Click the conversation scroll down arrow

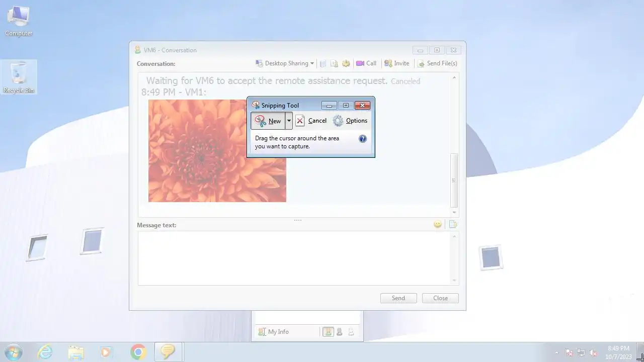click(454, 213)
